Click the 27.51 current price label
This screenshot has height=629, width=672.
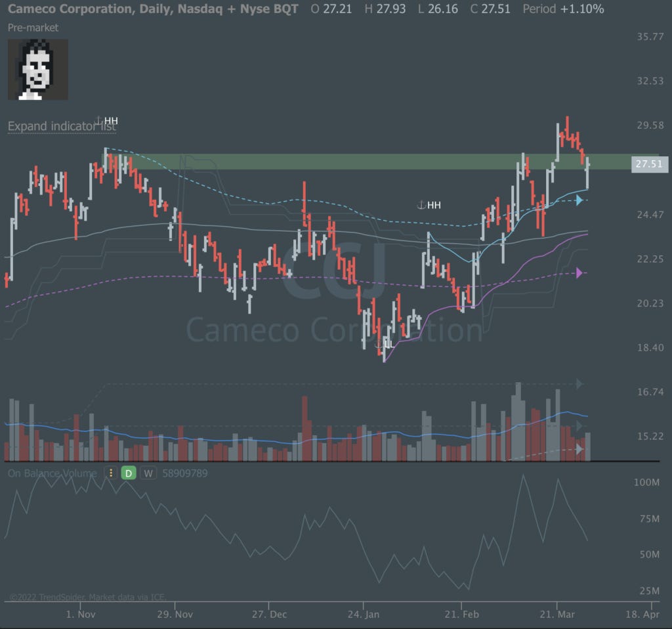[649, 163]
